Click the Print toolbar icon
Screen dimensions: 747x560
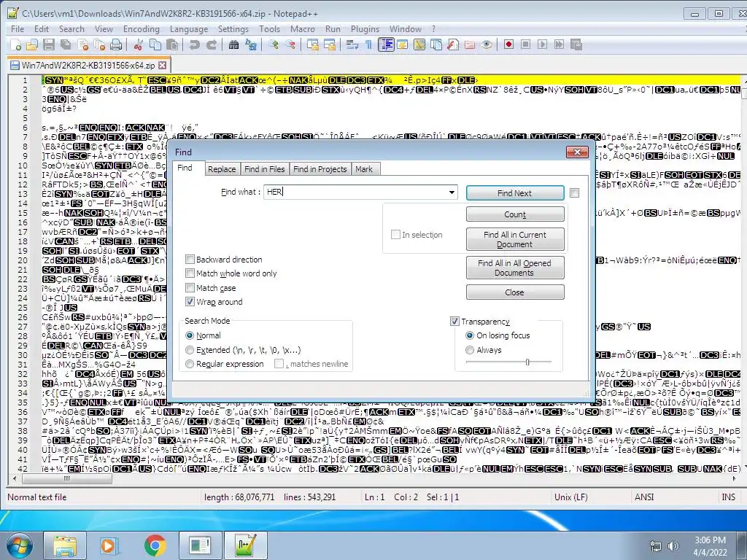point(116,44)
